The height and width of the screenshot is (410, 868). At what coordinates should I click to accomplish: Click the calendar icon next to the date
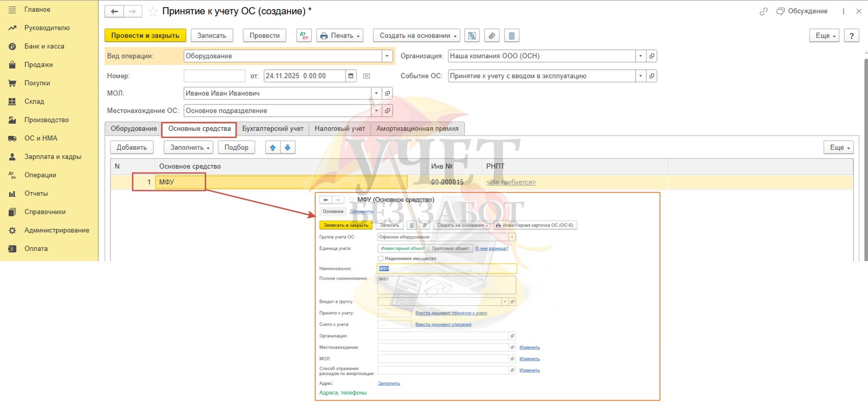point(351,76)
